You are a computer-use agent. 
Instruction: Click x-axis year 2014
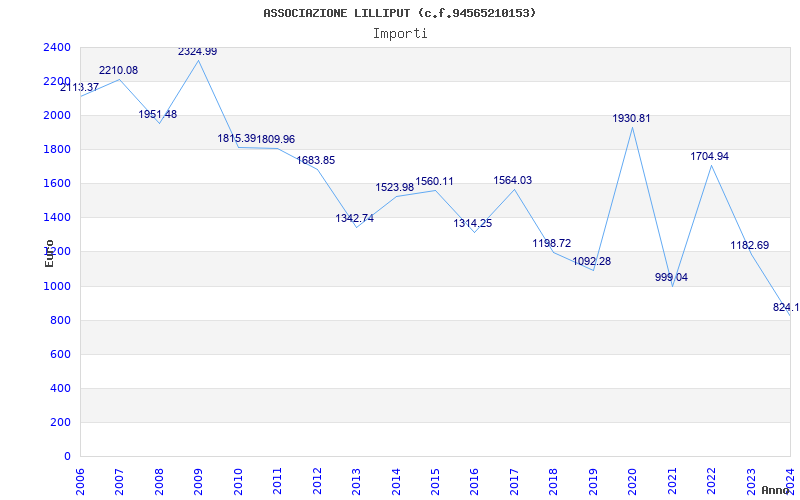point(396,481)
